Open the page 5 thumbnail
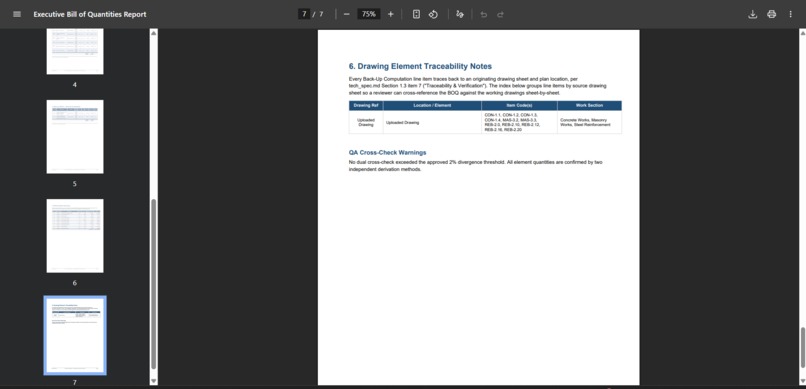This screenshot has height=389, width=806. pos(75,137)
